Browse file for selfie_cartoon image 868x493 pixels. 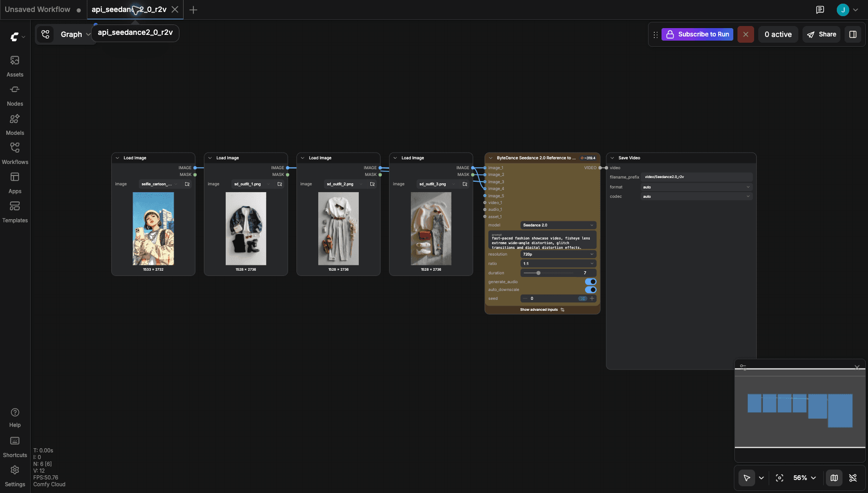click(x=187, y=184)
